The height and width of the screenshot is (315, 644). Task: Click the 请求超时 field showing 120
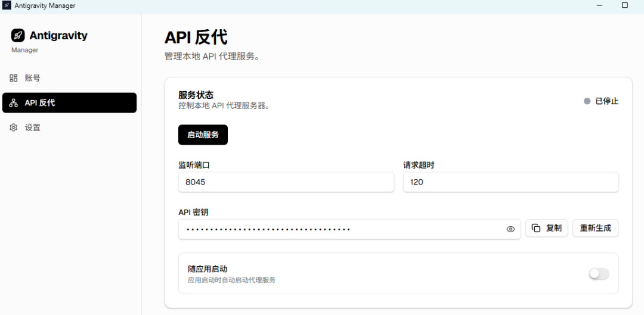click(x=510, y=182)
